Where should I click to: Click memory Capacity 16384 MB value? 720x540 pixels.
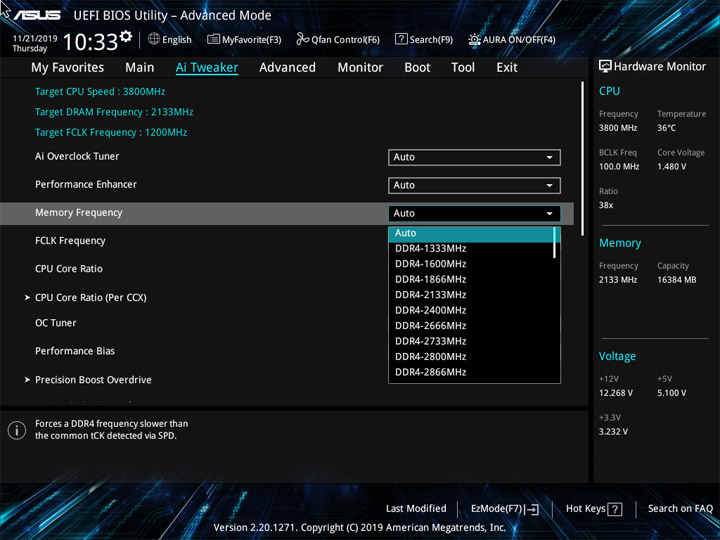676,280
